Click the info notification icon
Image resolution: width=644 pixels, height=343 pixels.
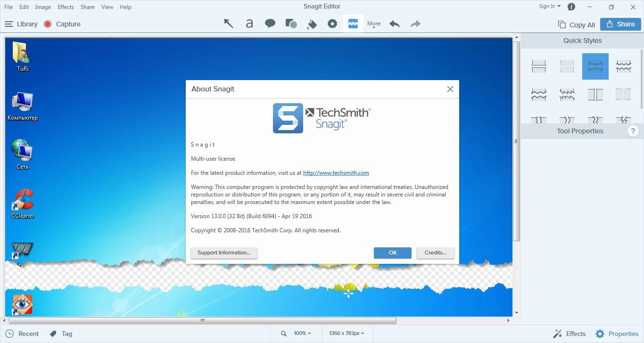[571, 7]
